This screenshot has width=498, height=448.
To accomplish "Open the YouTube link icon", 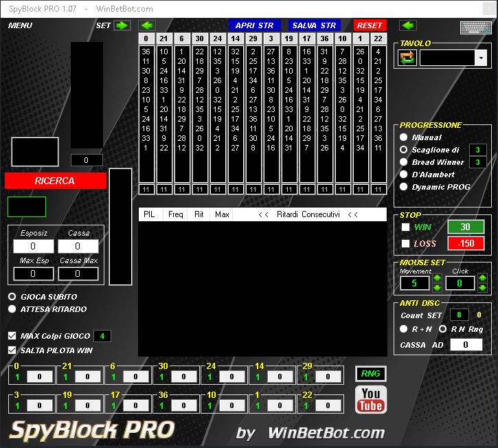I will tap(371, 399).
